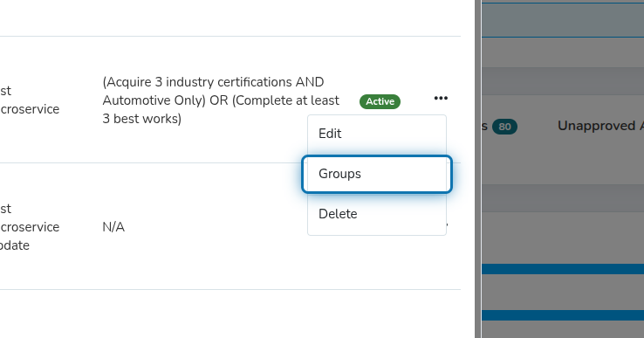Screen dimensions: 644x338
Task: Click the Acquire 3 industry certifications rule text
Action: tap(221, 100)
